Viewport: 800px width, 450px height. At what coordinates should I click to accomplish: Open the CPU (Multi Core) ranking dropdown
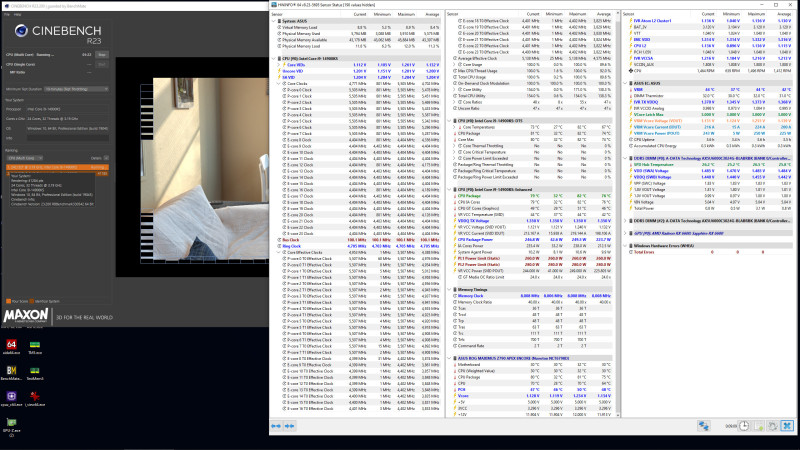pyautogui.click(x=25, y=158)
